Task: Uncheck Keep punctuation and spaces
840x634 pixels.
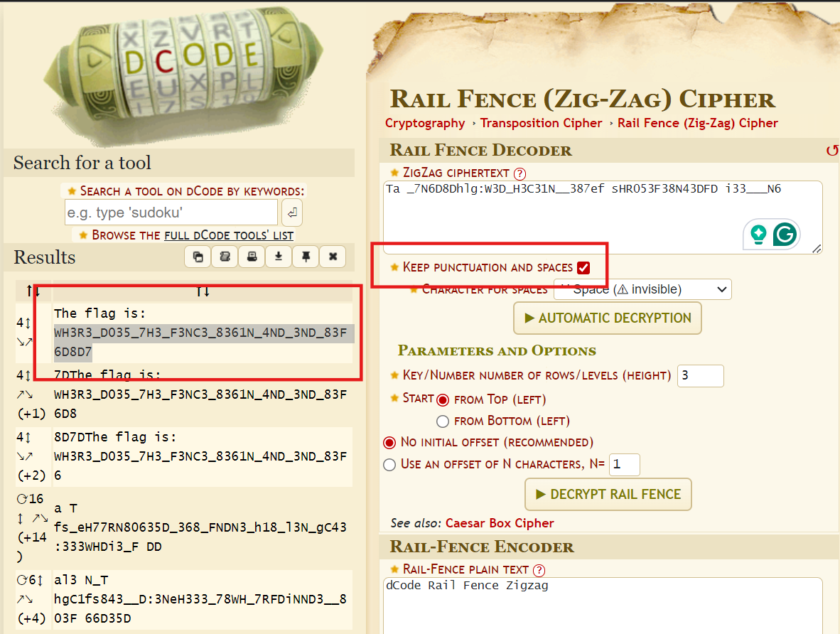Action: coord(583,267)
